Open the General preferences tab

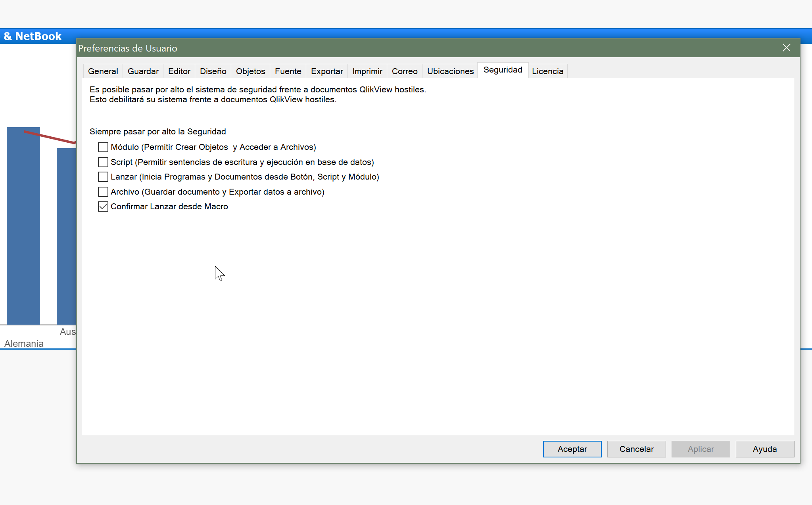click(x=103, y=71)
